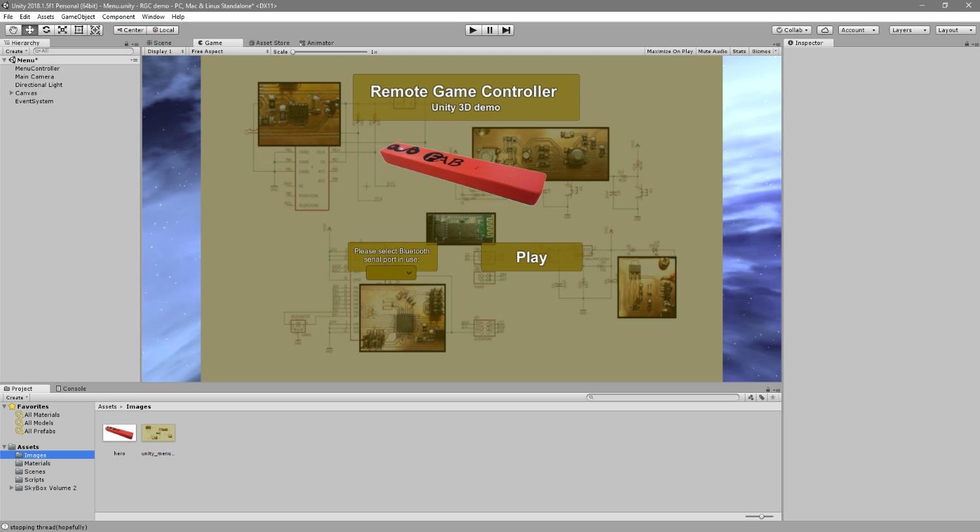Toggle Stats overlay
This screenshot has width=980, height=532.
pos(739,52)
